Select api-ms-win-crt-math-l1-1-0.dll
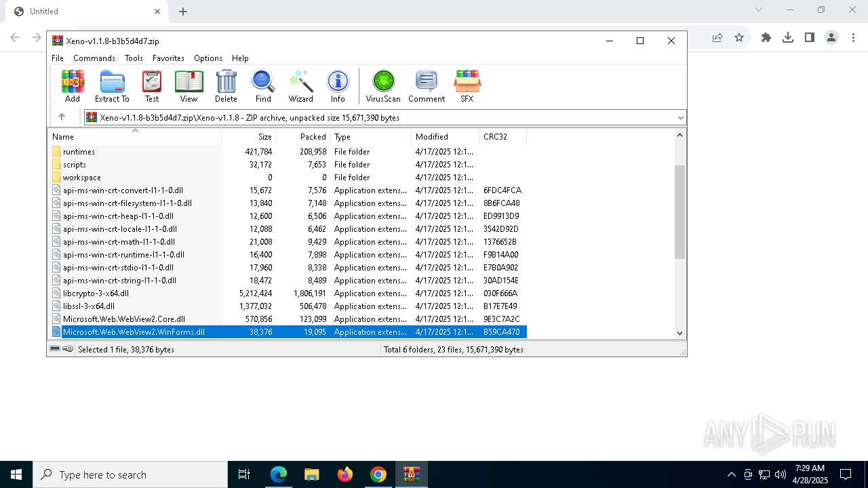The height and width of the screenshot is (488, 868). 119,242
